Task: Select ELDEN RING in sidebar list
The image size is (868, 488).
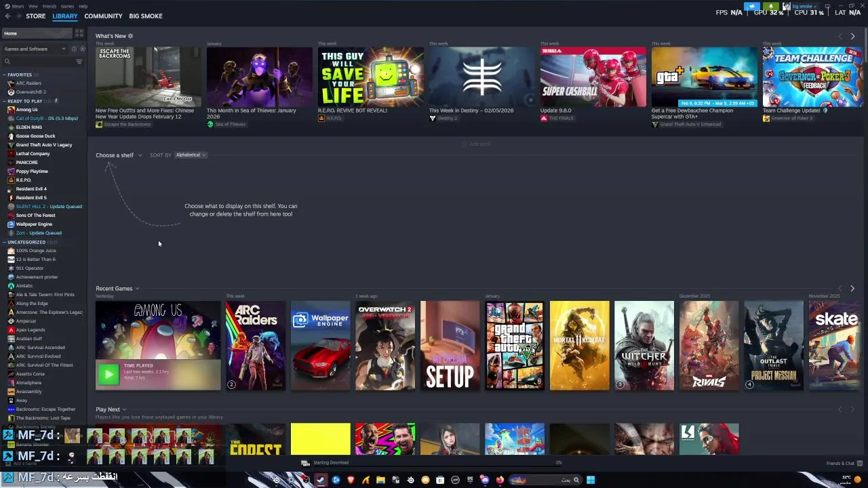Action: [x=29, y=127]
